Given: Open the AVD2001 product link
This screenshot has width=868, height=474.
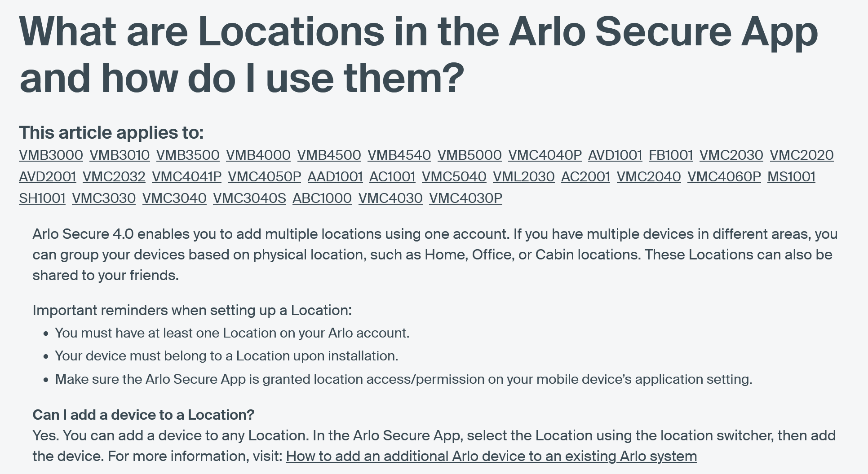Looking at the screenshot, I should tap(48, 177).
